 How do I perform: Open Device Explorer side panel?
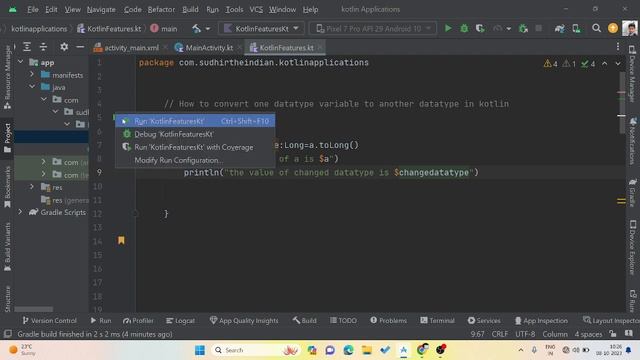632,247
